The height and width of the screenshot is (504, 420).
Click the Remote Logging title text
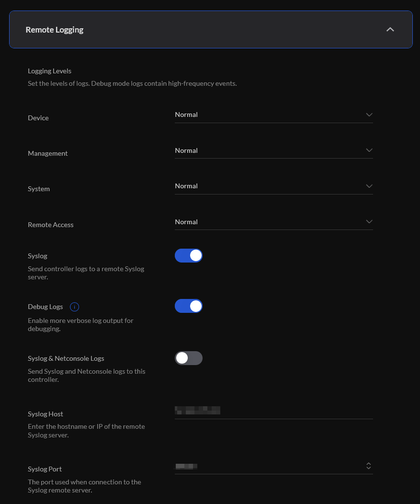pos(54,30)
